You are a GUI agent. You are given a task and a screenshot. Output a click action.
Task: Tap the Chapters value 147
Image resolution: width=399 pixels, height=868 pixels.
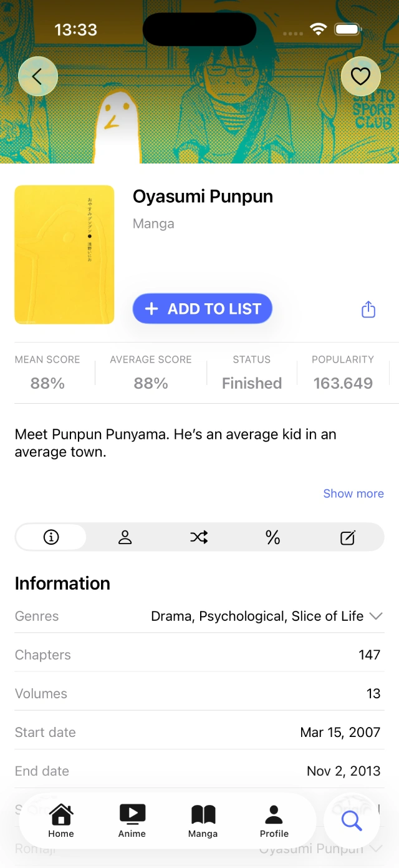(369, 655)
